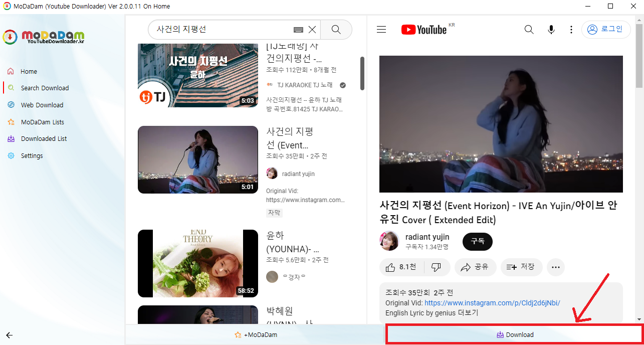644x345 pixels.
Task: Open more actions three-dot button
Action: pos(555,267)
